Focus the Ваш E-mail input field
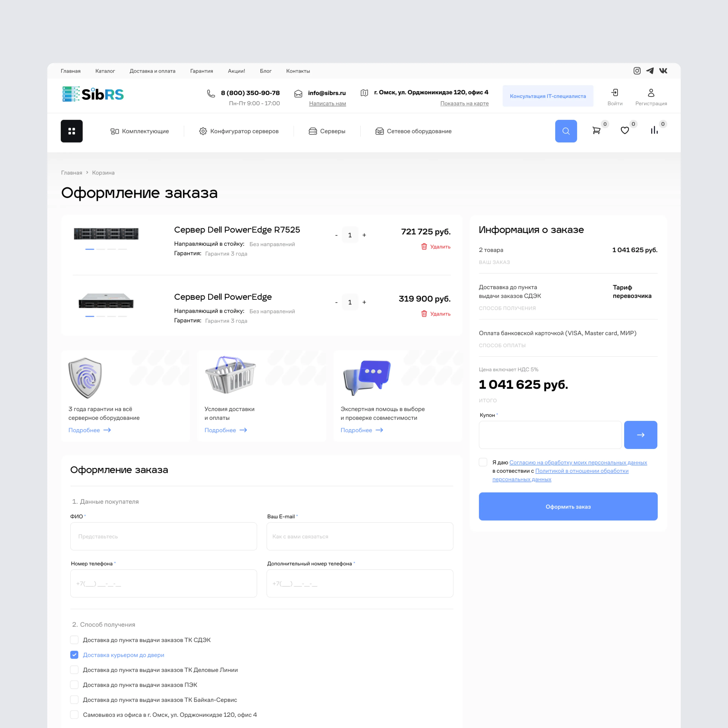The height and width of the screenshot is (728, 728). pyautogui.click(x=360, y=536)
